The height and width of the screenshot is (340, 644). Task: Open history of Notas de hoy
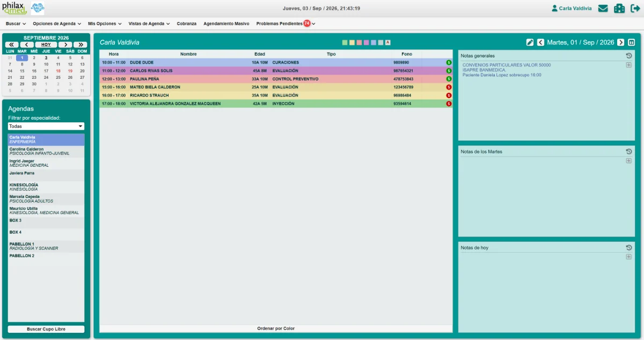629,248
